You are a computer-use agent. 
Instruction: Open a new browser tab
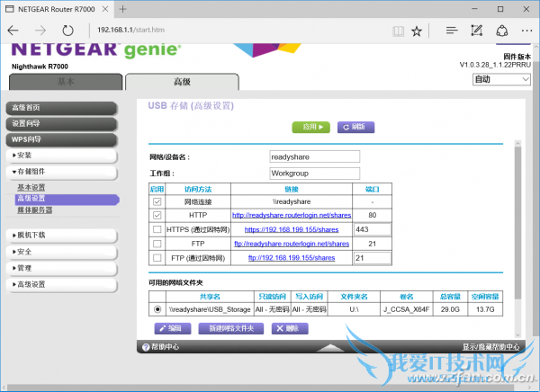click(x=122, y=9)
